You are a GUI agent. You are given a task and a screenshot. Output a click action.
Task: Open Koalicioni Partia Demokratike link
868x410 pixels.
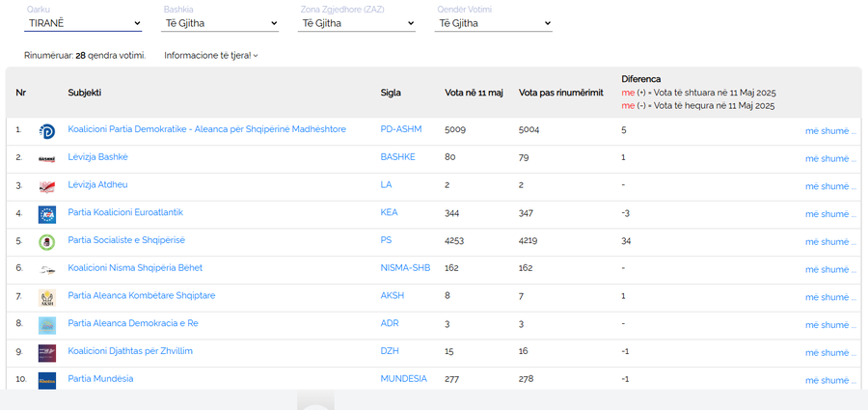click(x=207, y=129)
